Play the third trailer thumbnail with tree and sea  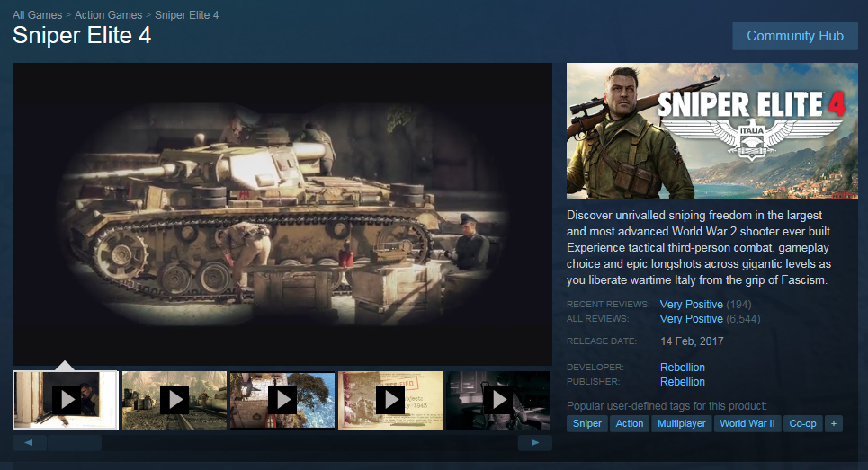tap(282, 400)
